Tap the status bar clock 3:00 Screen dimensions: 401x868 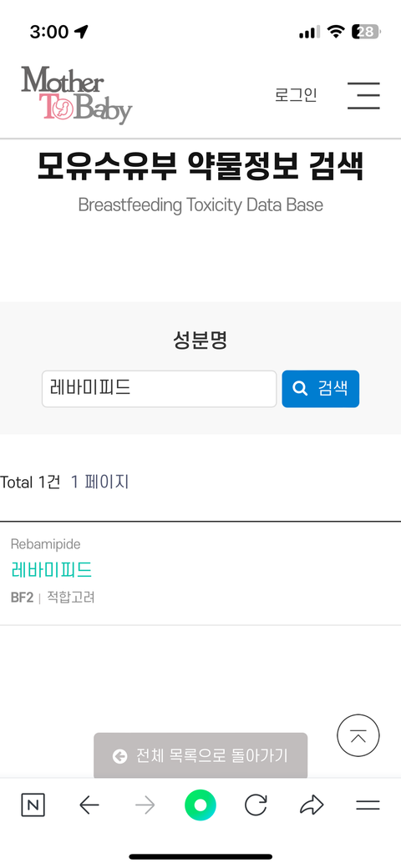(x=49, y=32)
